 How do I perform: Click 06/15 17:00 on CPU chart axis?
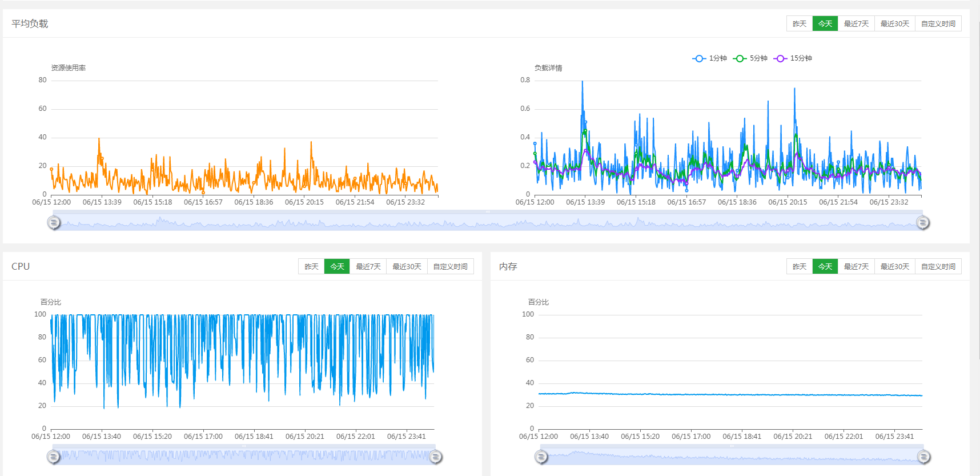click(x=203, y=436)
